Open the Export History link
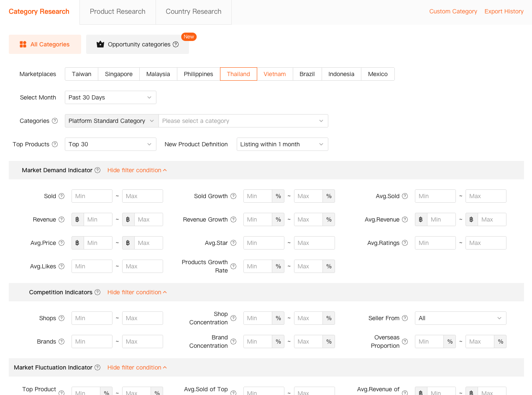Viewport: 532px width, 395px height. pyautogui.click(x=504, y=11)
